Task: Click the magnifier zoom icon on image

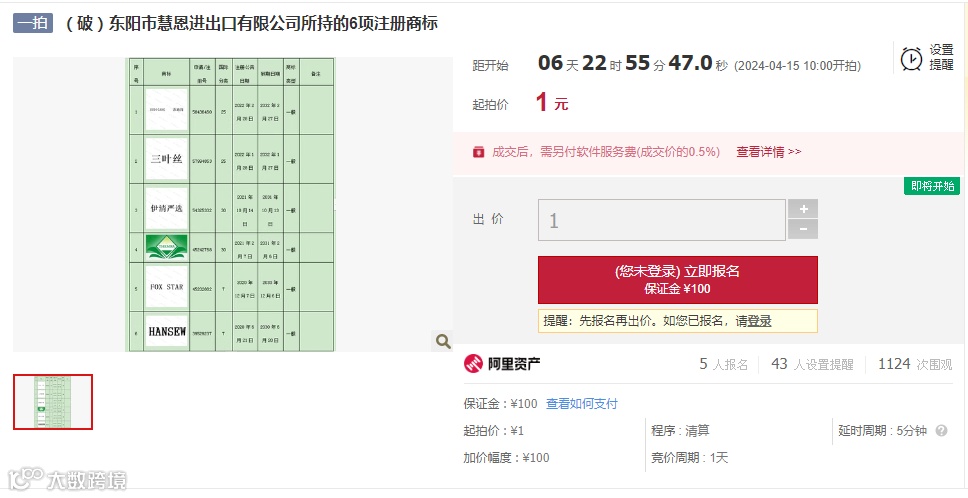Action: point(443,341)
